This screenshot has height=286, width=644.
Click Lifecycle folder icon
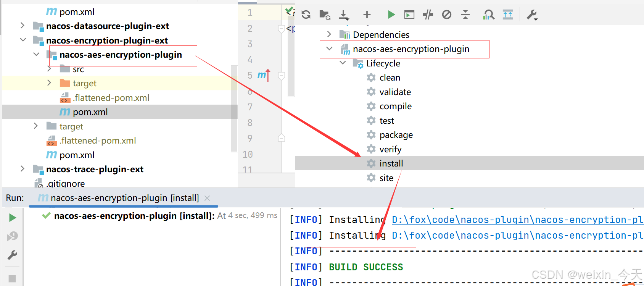pos(358,63)
